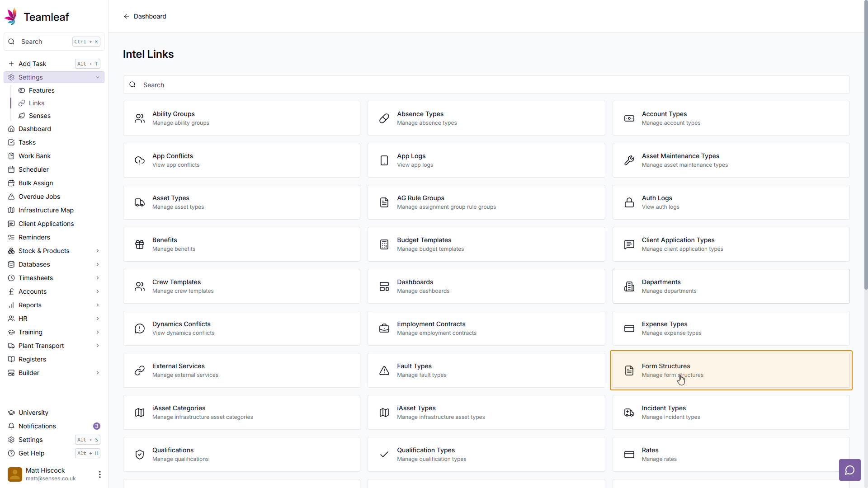Expand the HR submenu
This screenshot has height=488, width=868.
point(98,319)
